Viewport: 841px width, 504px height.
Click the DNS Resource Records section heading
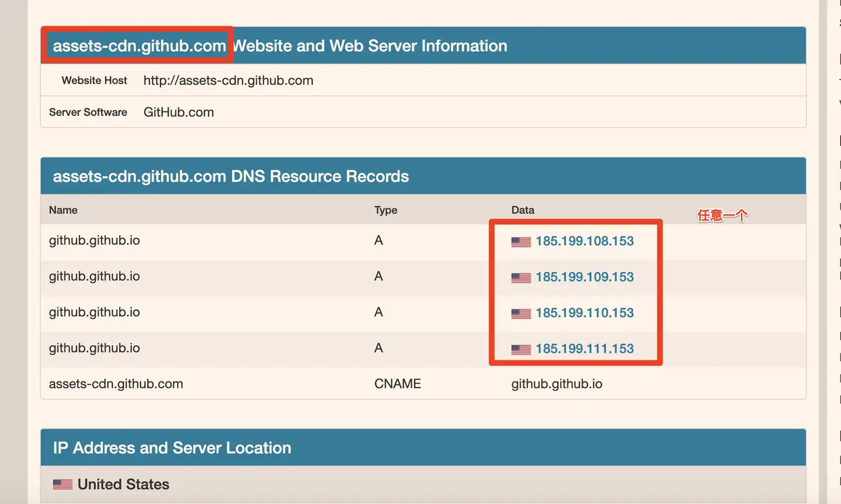click(x=231, y=176)
